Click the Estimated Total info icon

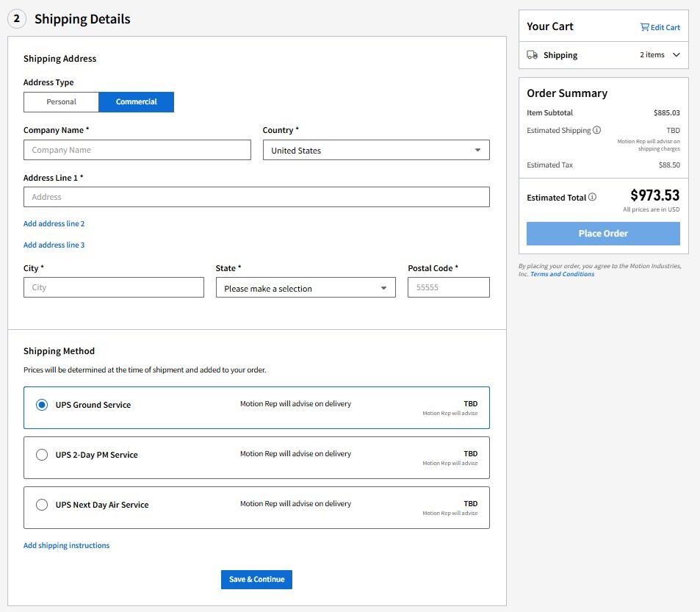592,197
